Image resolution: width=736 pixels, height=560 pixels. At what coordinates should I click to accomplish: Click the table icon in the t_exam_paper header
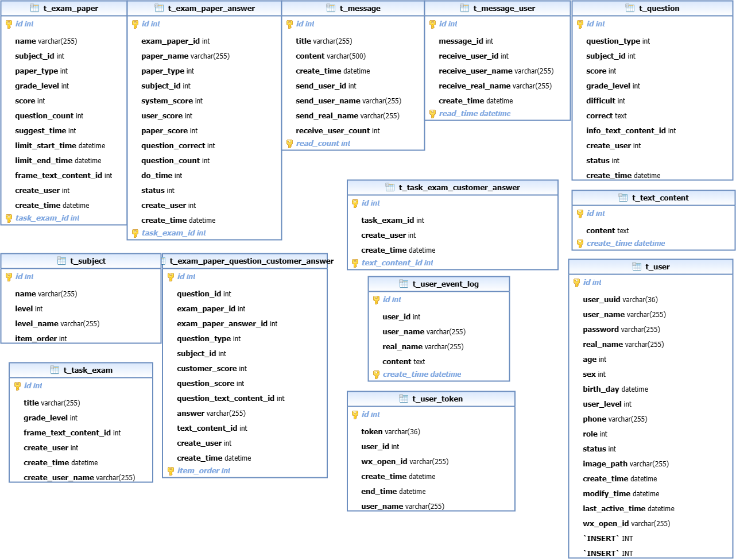pos(34,8)
